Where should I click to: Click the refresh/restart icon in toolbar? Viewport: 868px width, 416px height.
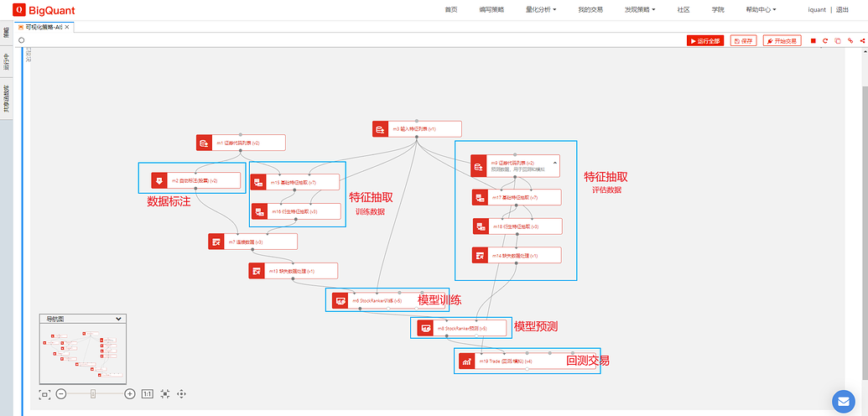click(825, 40)
